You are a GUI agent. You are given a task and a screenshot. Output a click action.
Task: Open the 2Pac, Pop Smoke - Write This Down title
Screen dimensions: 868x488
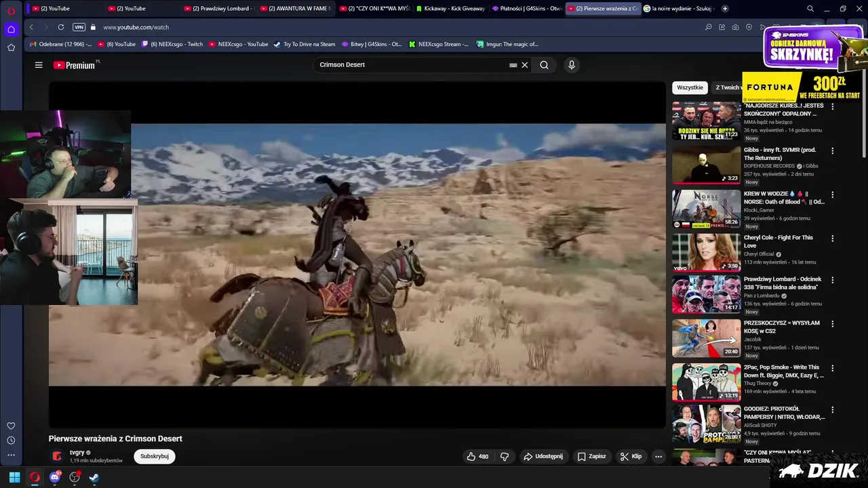tap(784, 371)
